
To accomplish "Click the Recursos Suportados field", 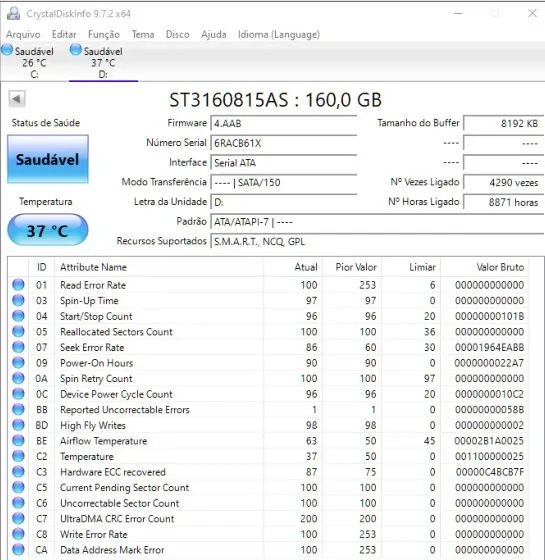I will [x=378, y=242].
